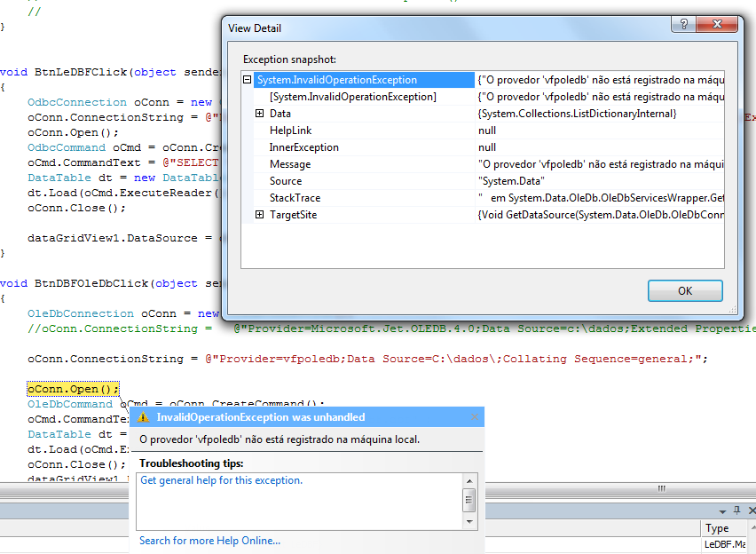Collapse the System.InvalidOperationException root node

pyautogui.click(x=248, y=80)
